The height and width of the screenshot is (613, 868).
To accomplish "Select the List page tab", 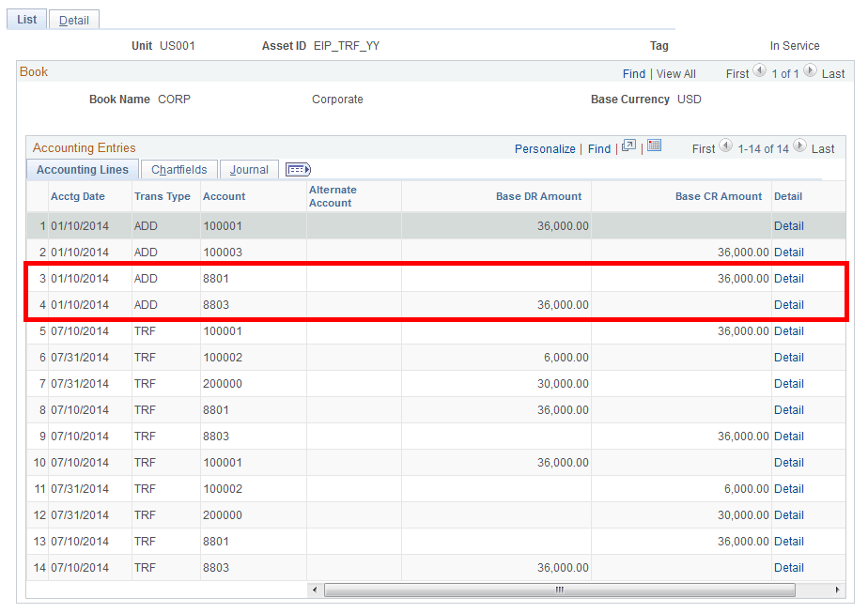I will point(26,19).
